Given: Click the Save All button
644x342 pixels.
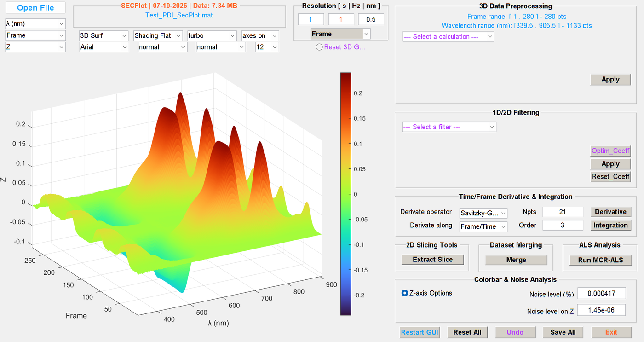Looking at the screenshot, I should (563, 332).
